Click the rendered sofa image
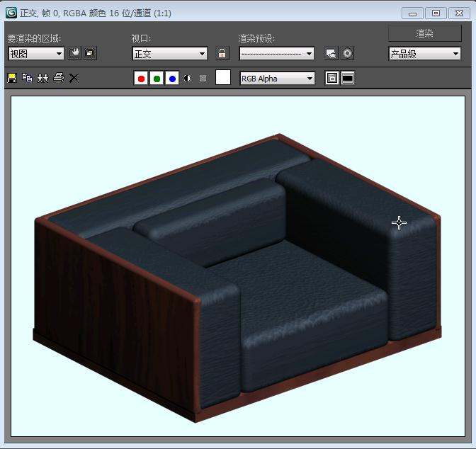Image resolution: width=476 pixels, height=449 pixels. [x=238, y=278]
